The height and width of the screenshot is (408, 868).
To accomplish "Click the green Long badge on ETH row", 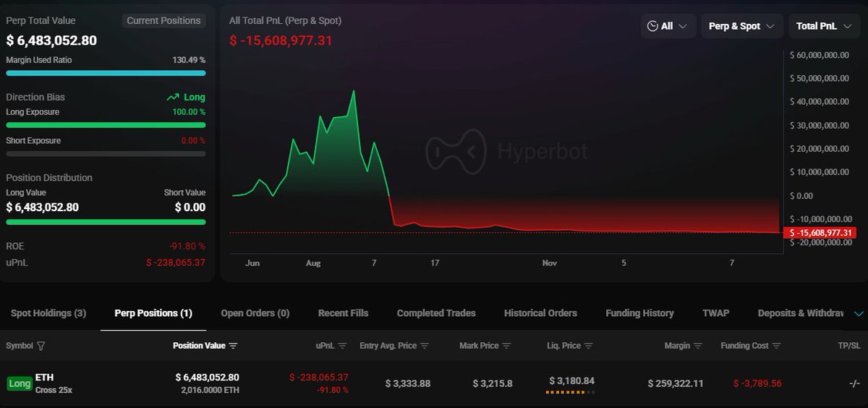I will 20,383.
